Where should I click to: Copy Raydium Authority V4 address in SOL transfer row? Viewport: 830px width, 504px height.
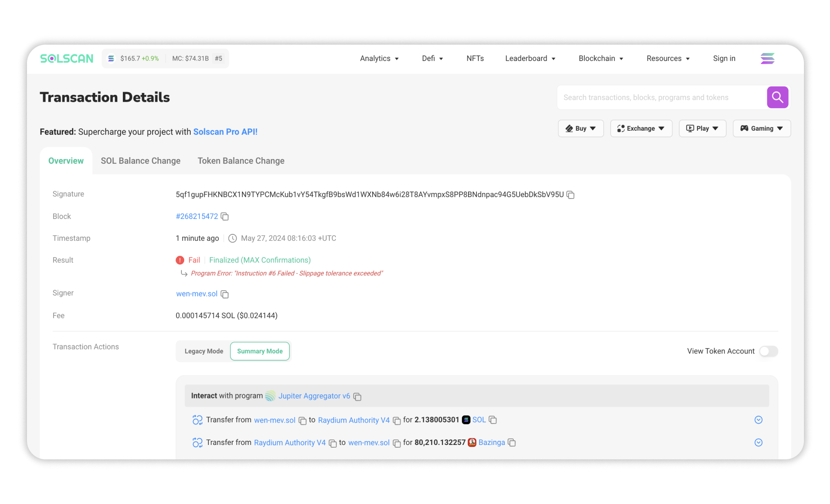point(397,421)
